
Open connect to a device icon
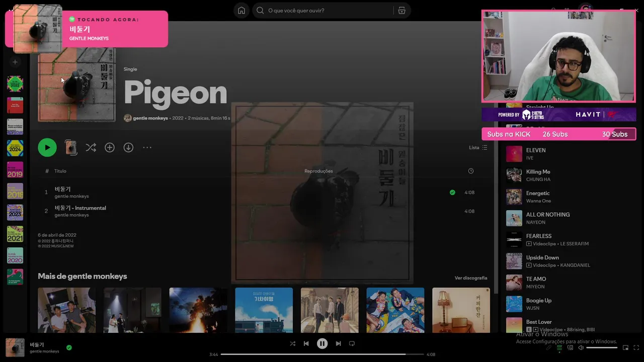coord(570,347)
